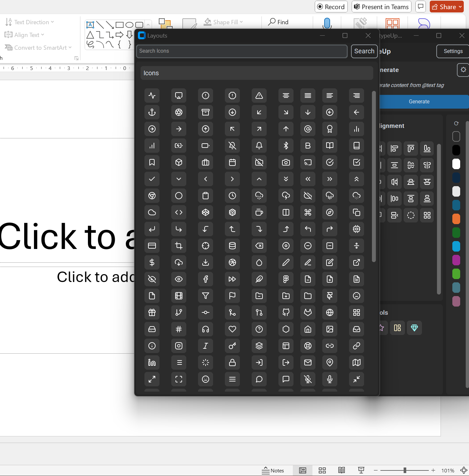The height and width of the screenshot is (476, 469).
Task: Choose the eye visibility icon
Action: [179, 279]
